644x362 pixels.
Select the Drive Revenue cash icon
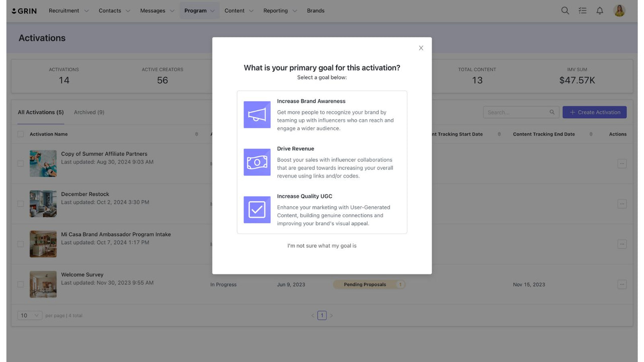click(257, 162)
